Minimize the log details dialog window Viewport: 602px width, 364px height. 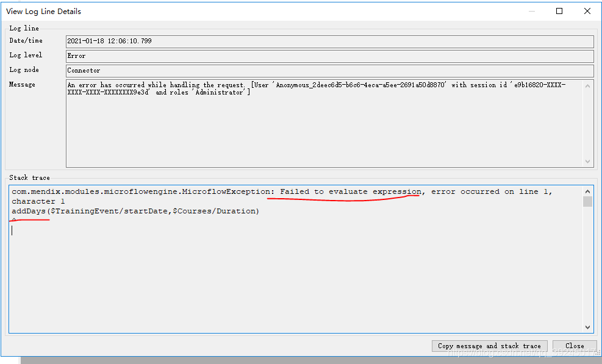(531, 11)
